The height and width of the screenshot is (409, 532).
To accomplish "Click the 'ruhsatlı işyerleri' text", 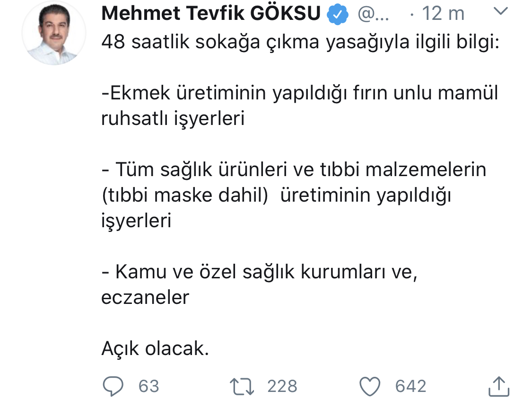I will pyautogui.click(x=173, y=119).
